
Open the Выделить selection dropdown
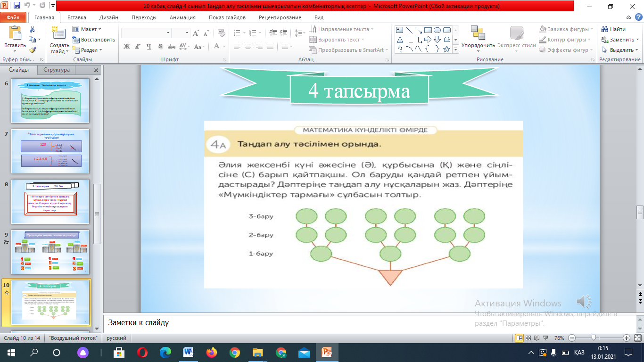pyautogui.click(x=619, y=50)
